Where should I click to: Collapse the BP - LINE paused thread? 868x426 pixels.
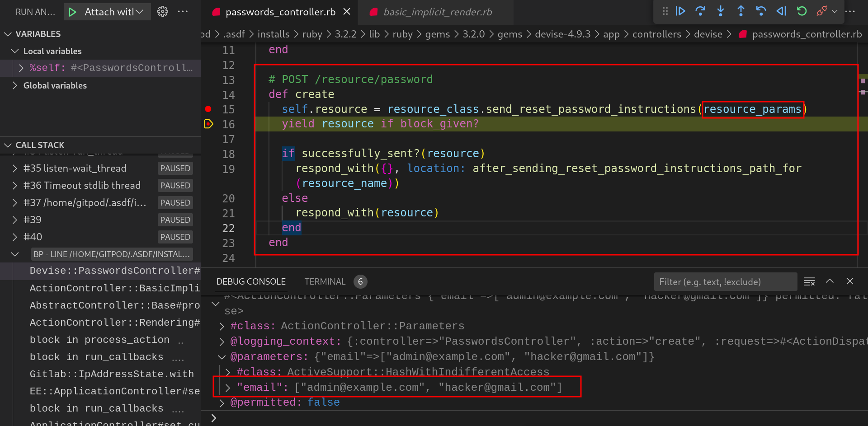[x=15, y=254]
